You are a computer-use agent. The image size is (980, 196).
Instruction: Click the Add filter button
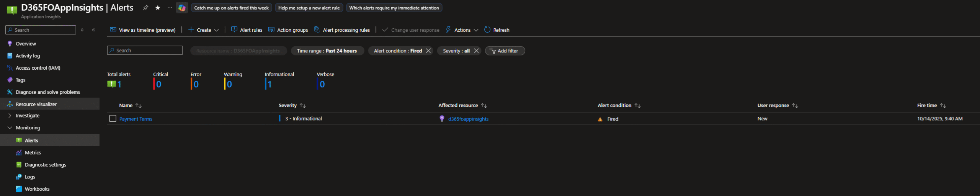[505, 51]
